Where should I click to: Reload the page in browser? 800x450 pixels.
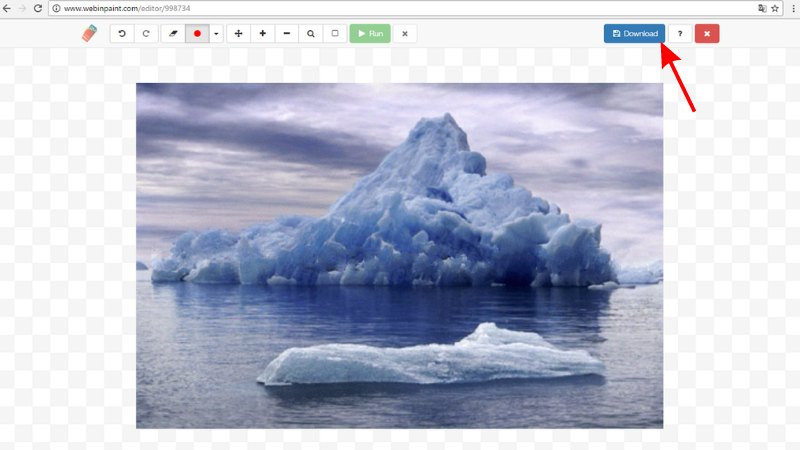pos(38,8)
